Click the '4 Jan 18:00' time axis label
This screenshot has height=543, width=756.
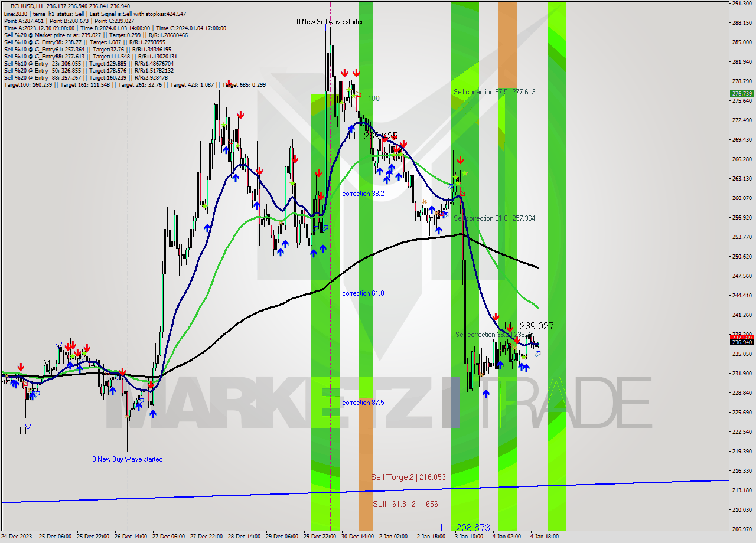click(545, 537)
